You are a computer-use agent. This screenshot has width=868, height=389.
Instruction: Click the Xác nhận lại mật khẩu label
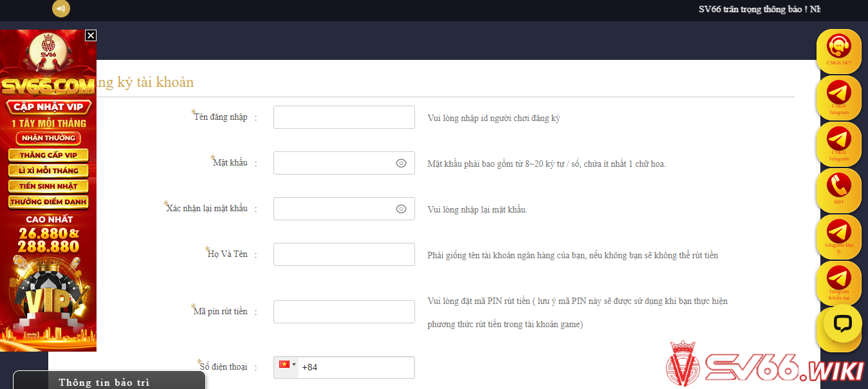pyautogui.click(x=207, y=208)
